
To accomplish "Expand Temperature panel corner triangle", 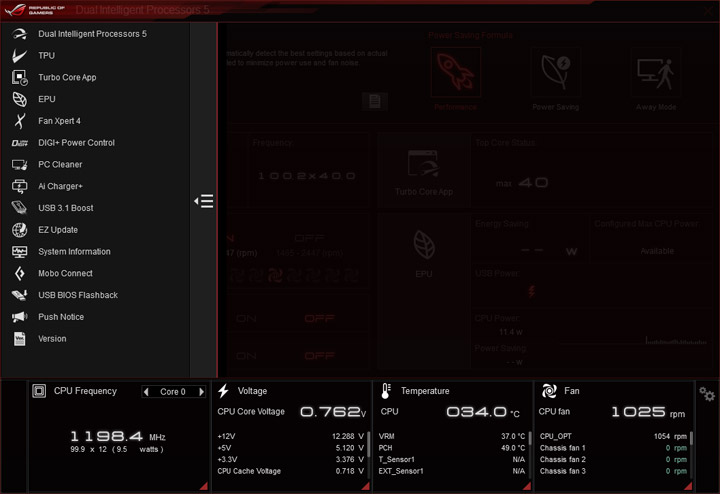I will tap(527, 486).
